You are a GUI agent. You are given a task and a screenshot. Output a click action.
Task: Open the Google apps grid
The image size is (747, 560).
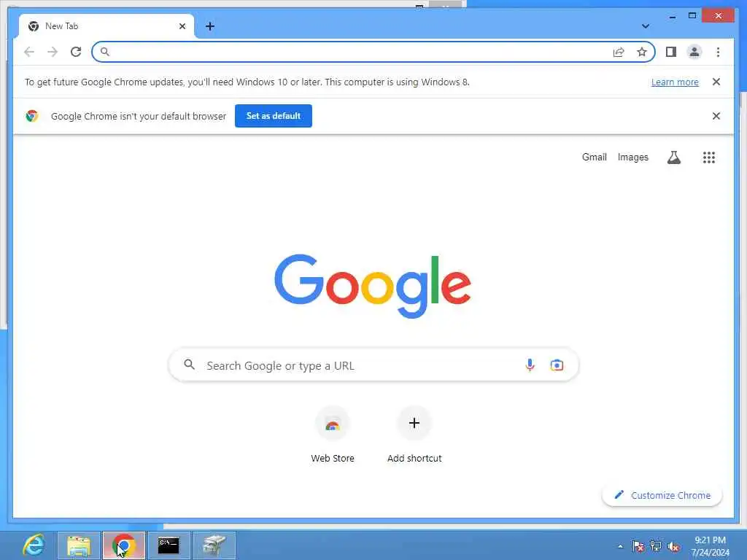coord(708,157)
